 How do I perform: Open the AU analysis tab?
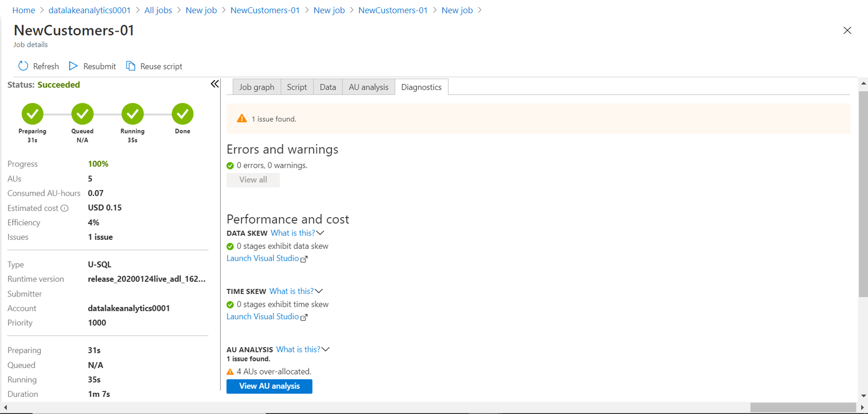point(368,87)
